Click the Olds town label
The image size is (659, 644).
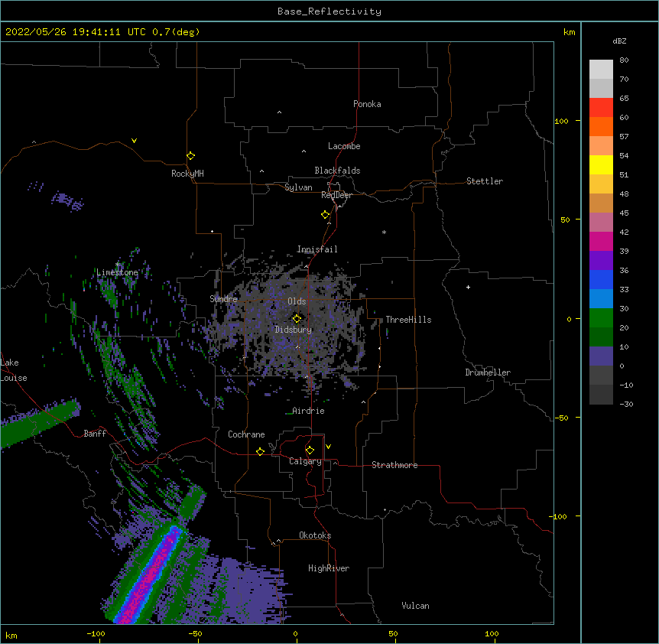click(297, 301)
